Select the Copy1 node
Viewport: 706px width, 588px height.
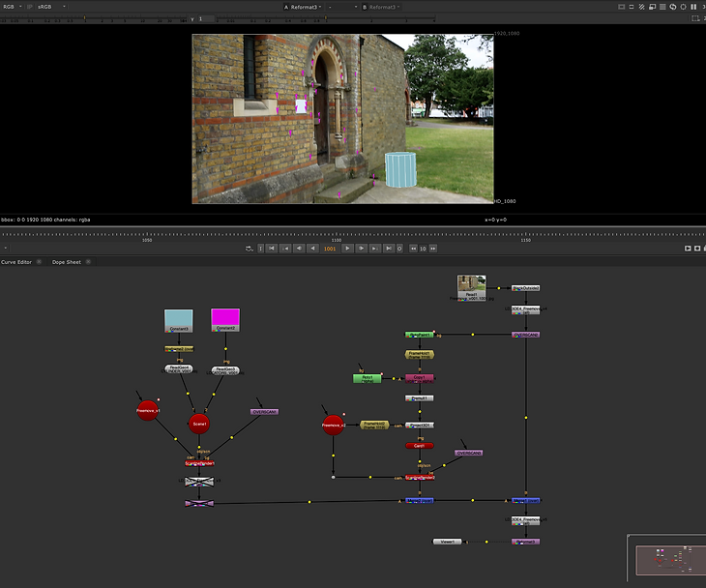tap(419, 378)
